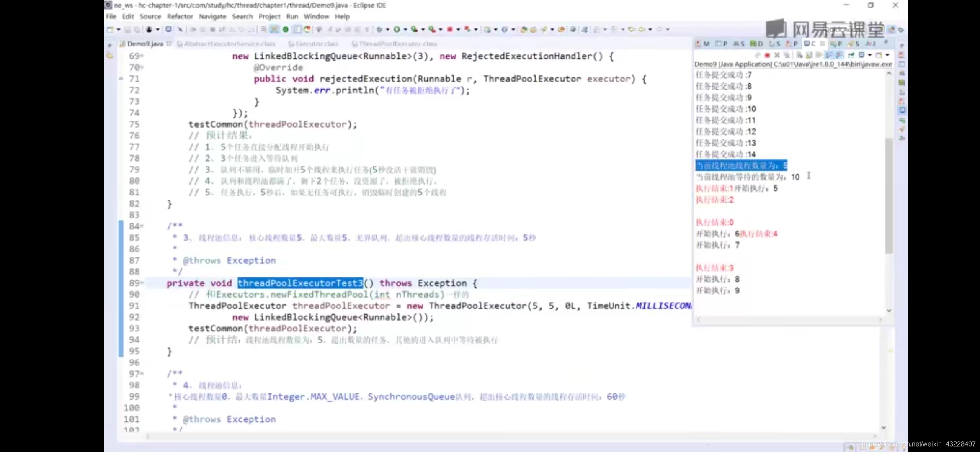Image resolution: width=980 pixels, height=452 pixels.
Task: Select the D view tab in right panel
Action: coord(756,44)
